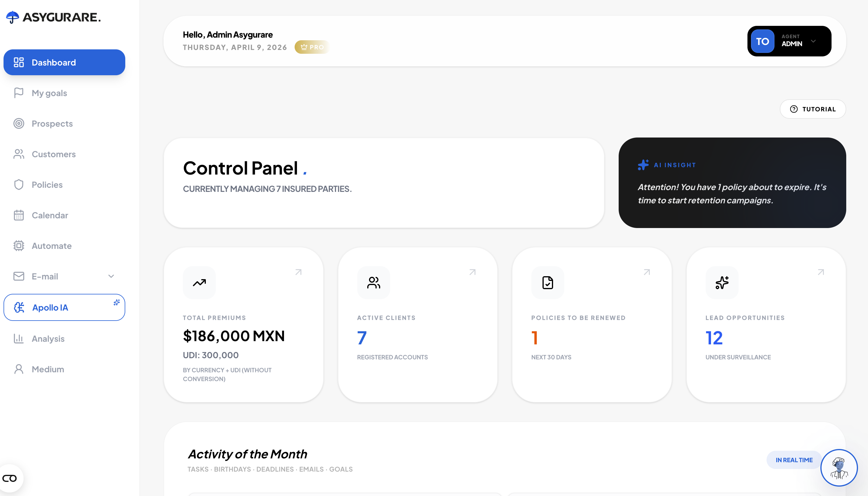
Task: Click the Tutorial button
Action: (x=812, y=109)
